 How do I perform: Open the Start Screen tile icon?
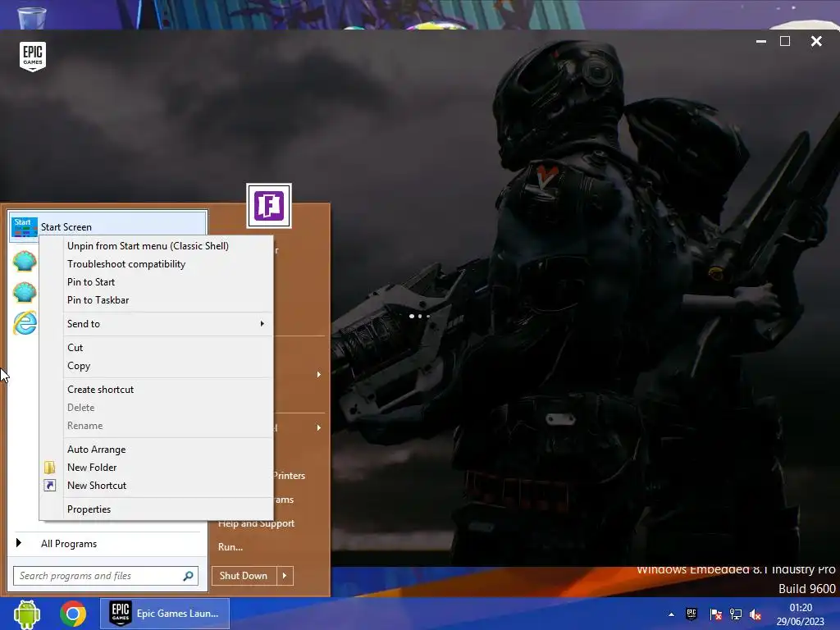coord(24,227)
